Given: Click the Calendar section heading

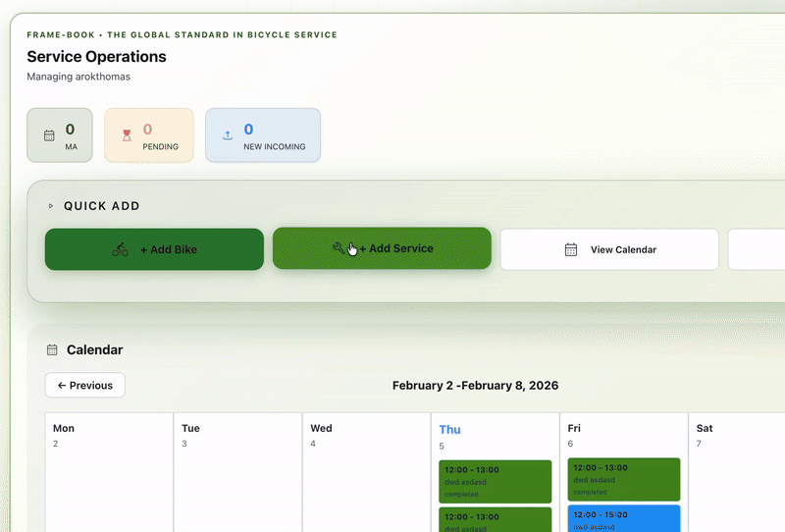Looking at the screenshot, I should tap(94, 349).
